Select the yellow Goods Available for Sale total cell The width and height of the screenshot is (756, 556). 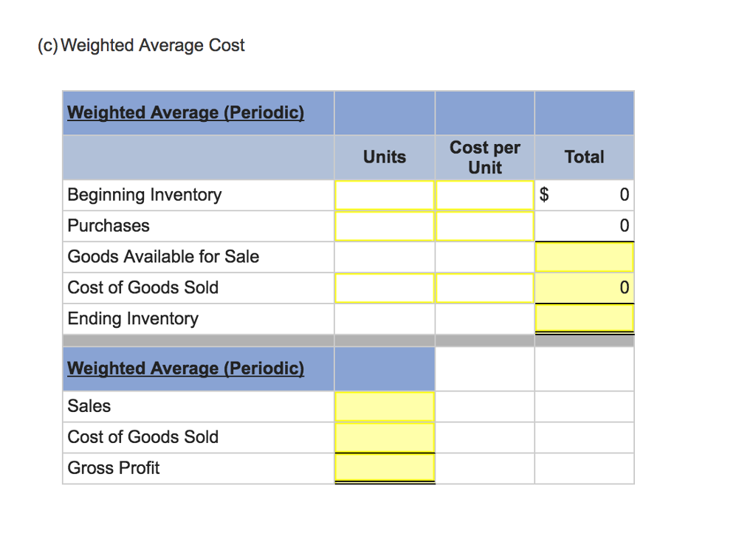point(584,256)
